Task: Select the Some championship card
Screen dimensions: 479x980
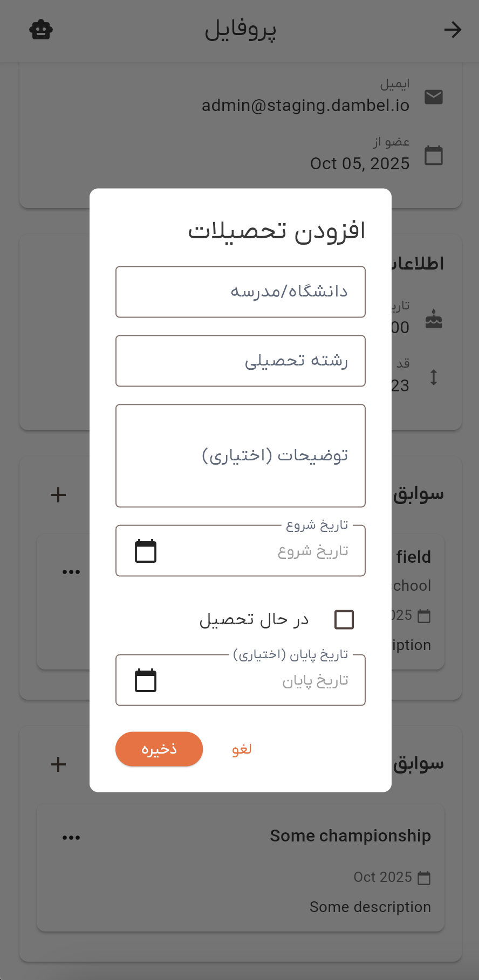Action: point(241,868)
